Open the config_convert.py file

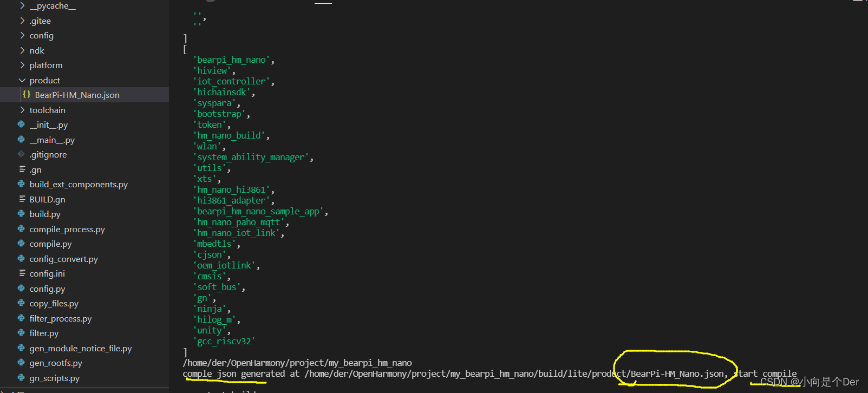point(64,259)
